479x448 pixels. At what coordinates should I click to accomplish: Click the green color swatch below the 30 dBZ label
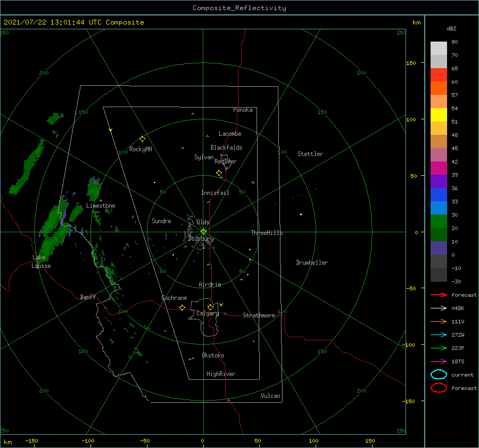pos(439,222)
